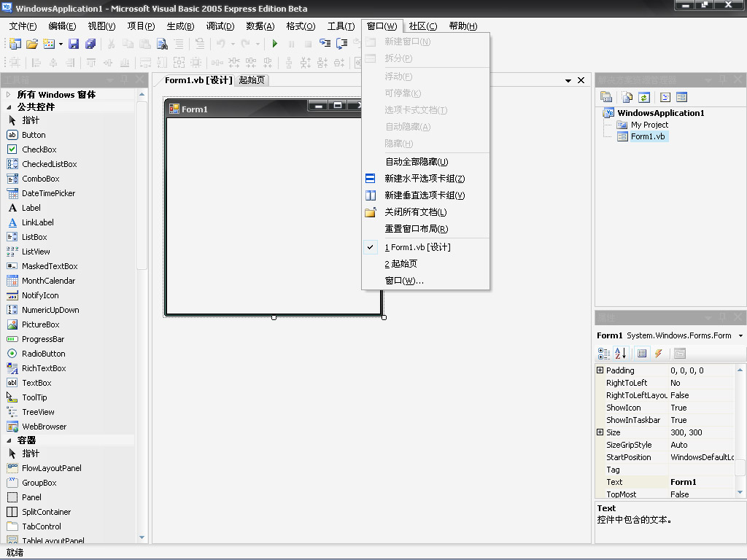Select the WebBrowser control in toolbox
Viewport: 747px width, 560px height.
coord(37,427)
